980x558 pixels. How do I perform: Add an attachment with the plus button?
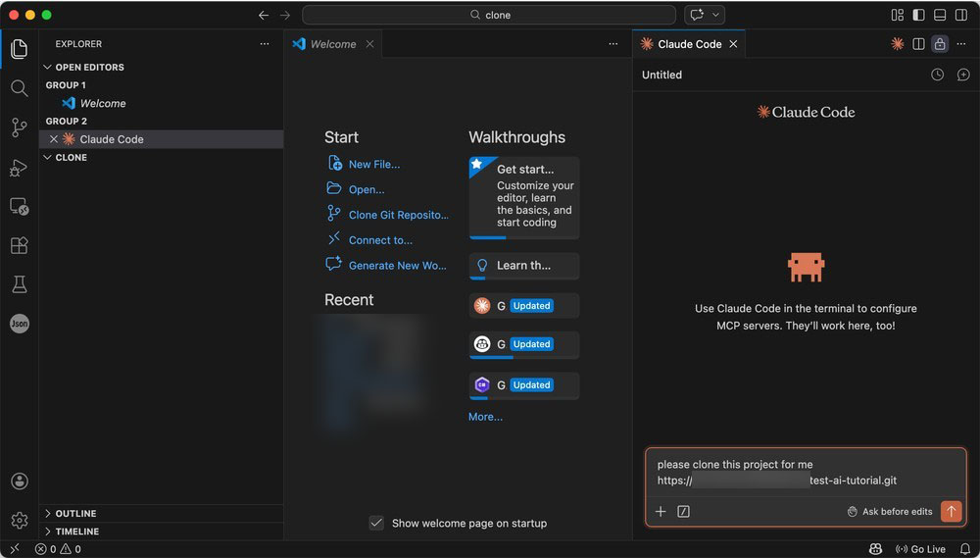pos(661,512)
